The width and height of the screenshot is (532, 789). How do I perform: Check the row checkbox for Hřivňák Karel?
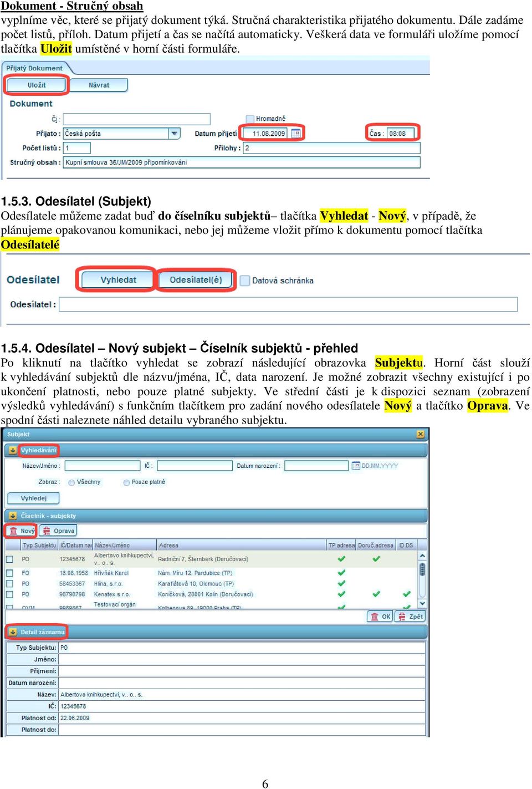click(x=9, y=573)
